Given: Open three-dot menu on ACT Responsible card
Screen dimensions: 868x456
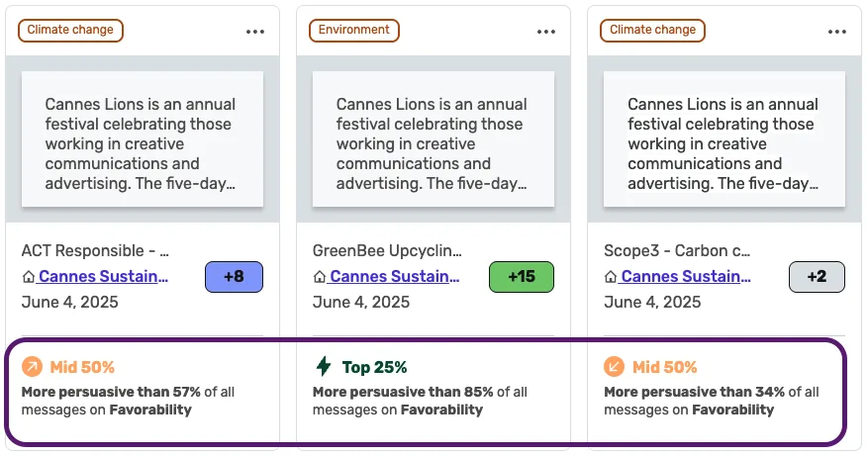Looking at the screenshot, I should click(x=255, y=32).
